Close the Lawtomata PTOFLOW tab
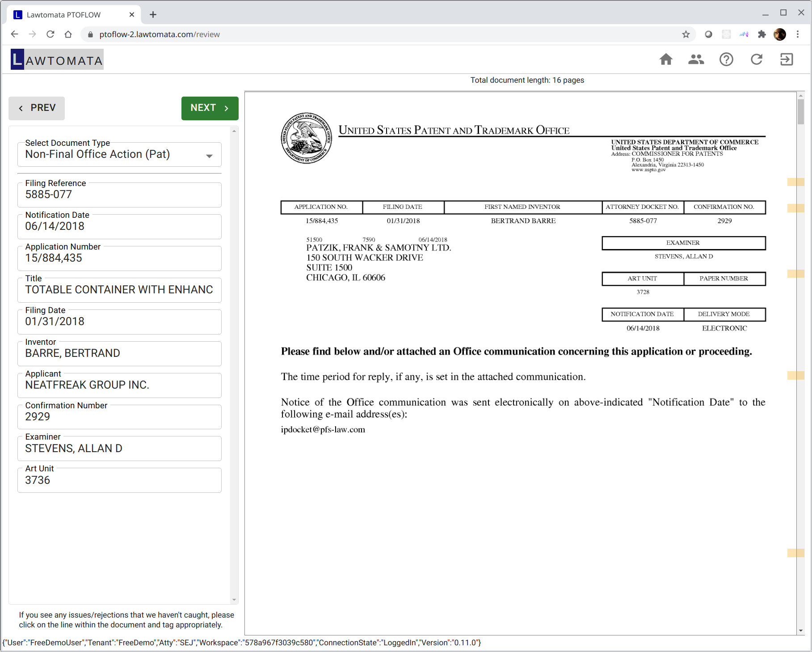812x652 pixels. tap(132, 15)
